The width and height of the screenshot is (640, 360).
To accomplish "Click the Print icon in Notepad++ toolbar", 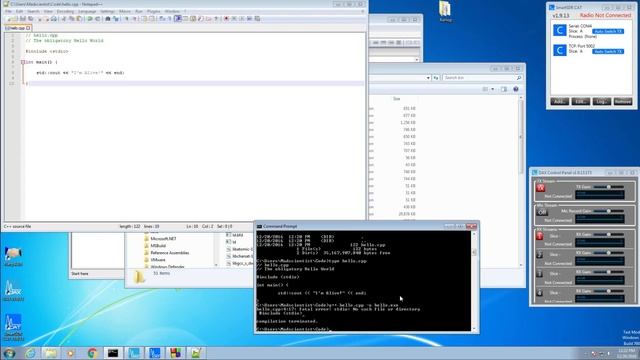I will click(x=53, y=19).
